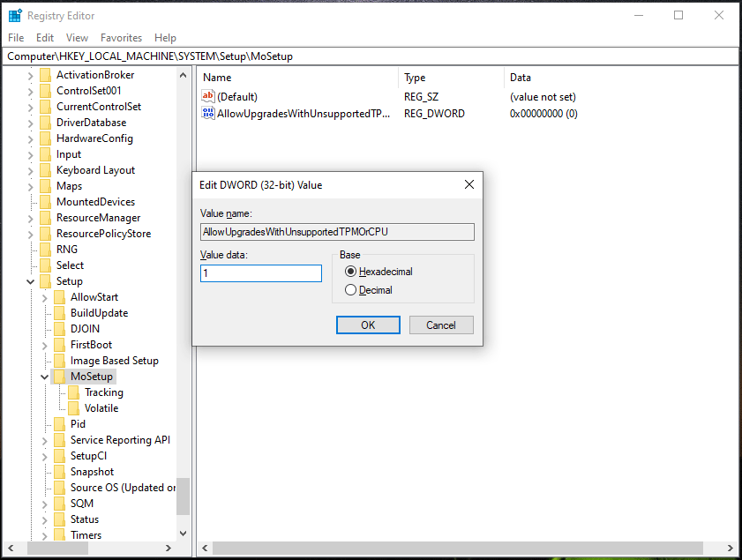Image resolution: width=742 pixels, height=560 pixels.
Task: Expand the SetupCI key
Action: (44, 457)
